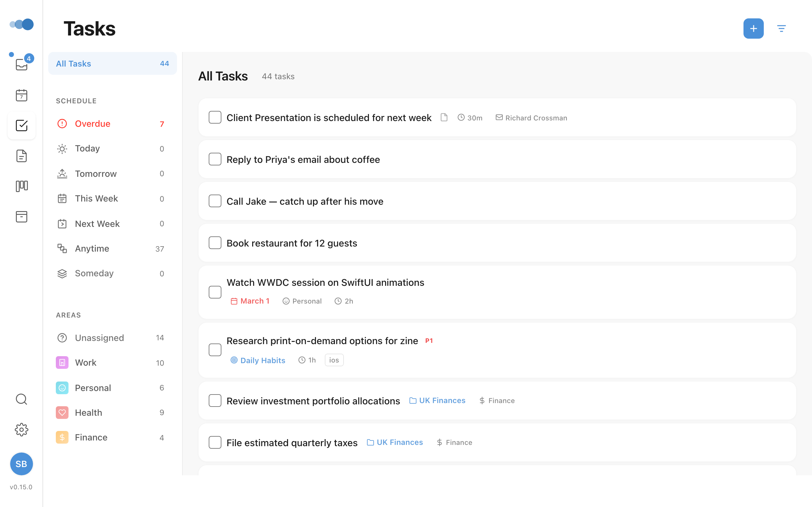Open Settings via the gear icon
The image size is (812, 507).
tap(22, 430)
